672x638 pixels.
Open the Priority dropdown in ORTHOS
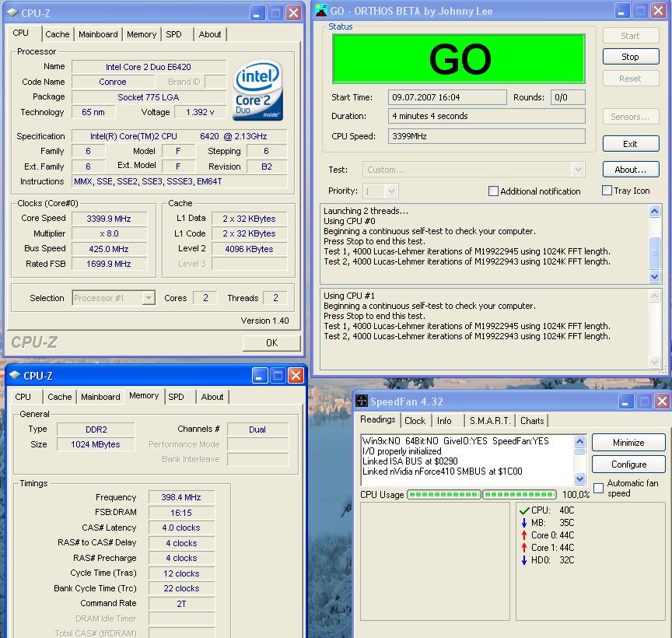pos(391,191)
